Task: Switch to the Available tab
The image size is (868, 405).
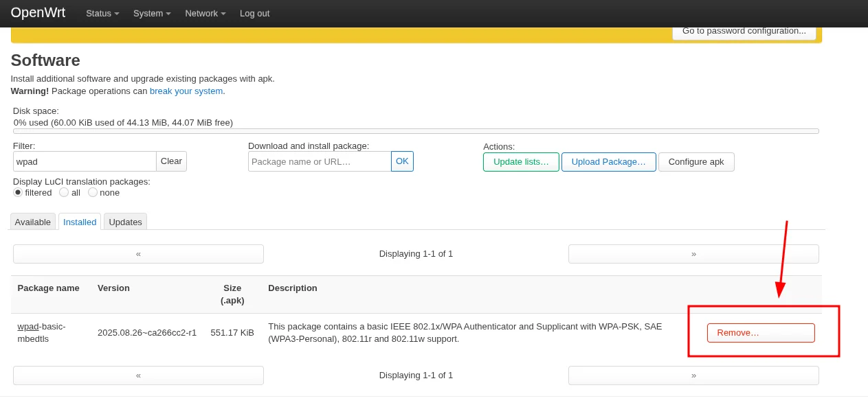Action: point(32,222)
